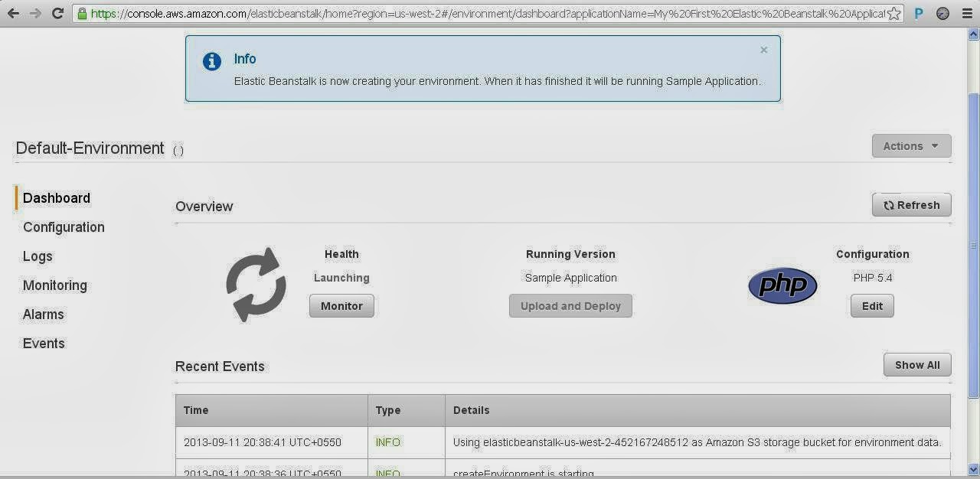The width and height of the screenshot is (980, 479).
Task: Switch to the Configuration section in the sidebar
Action: [x=64, y=227]
